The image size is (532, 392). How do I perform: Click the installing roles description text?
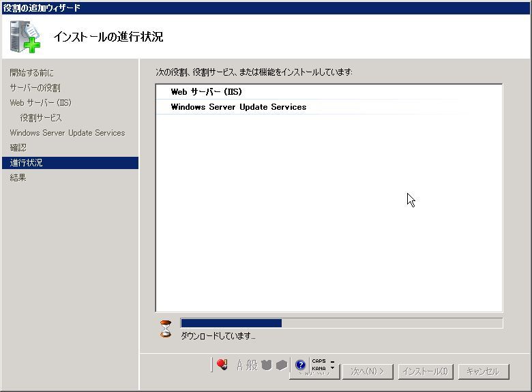click(254, 72)
